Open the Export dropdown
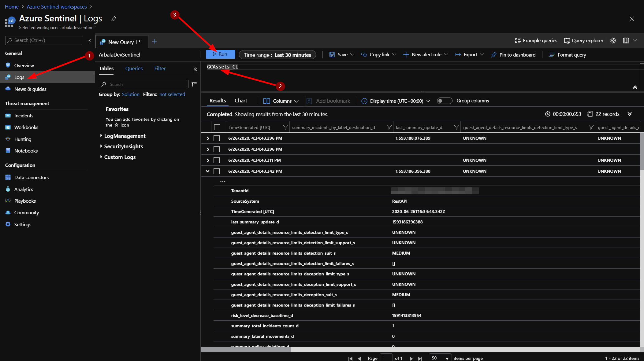This screenshot has width=644, height=361. point(469,55)
